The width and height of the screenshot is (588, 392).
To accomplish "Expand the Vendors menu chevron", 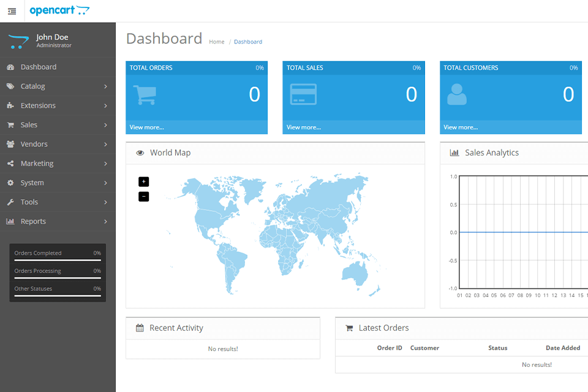I will [x=105, y=145].
